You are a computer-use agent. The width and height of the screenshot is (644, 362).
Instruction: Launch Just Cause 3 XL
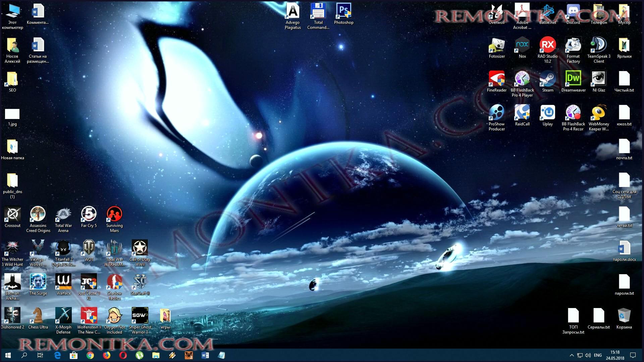coord(89,287)
